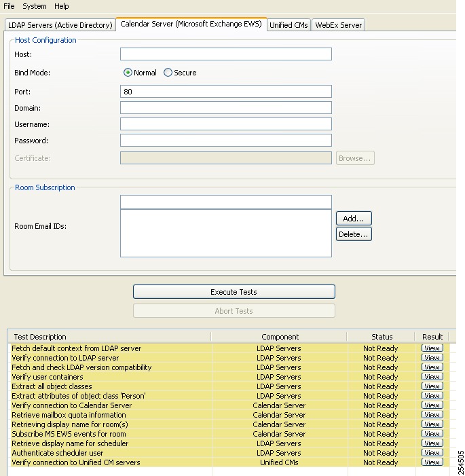Viewport: 465px width, 476px height.
Task: View result for Extract attributes of object class 'Person'
Action: tap(432, 396)
